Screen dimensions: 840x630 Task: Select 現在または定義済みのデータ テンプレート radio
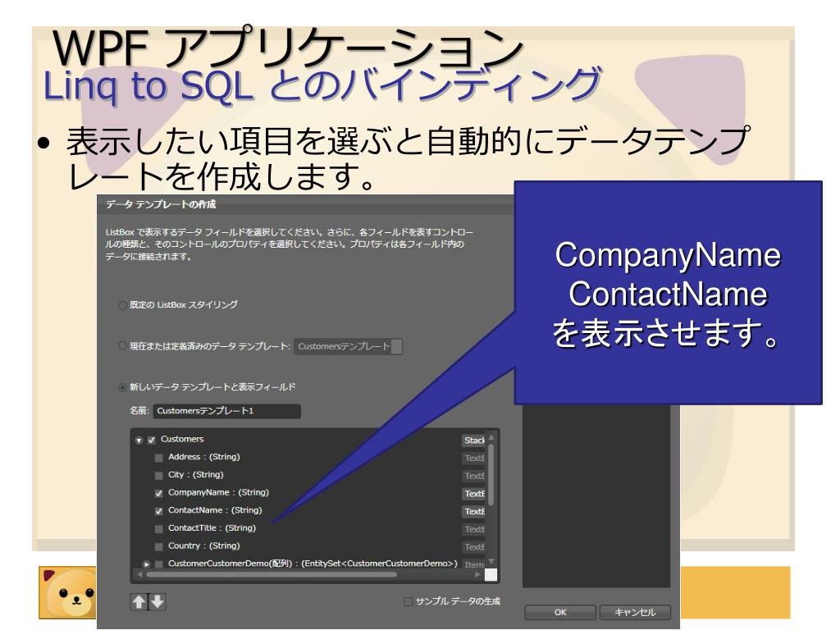click(x=122, y=346)
